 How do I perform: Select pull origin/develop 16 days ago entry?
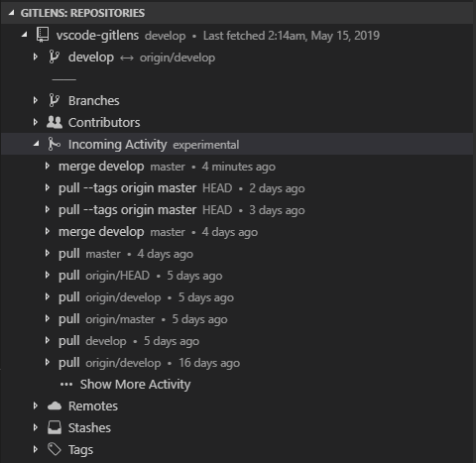coord(238,362)
